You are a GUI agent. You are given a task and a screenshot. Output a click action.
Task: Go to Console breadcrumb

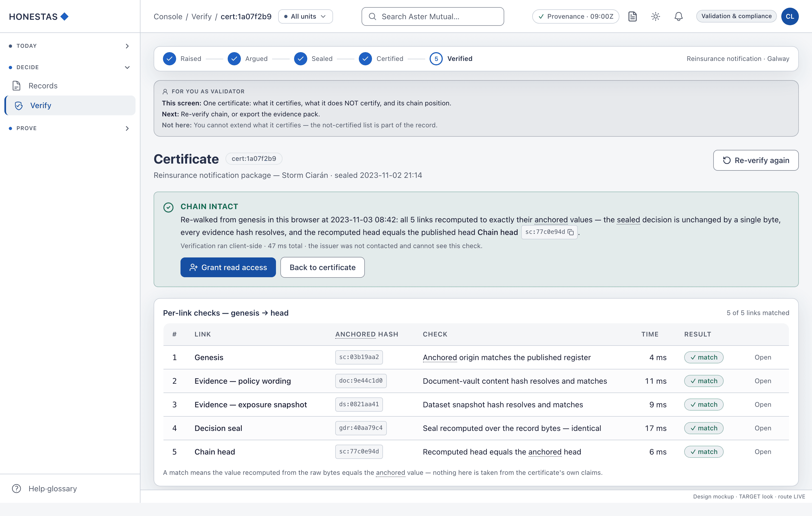pos(168,16)
